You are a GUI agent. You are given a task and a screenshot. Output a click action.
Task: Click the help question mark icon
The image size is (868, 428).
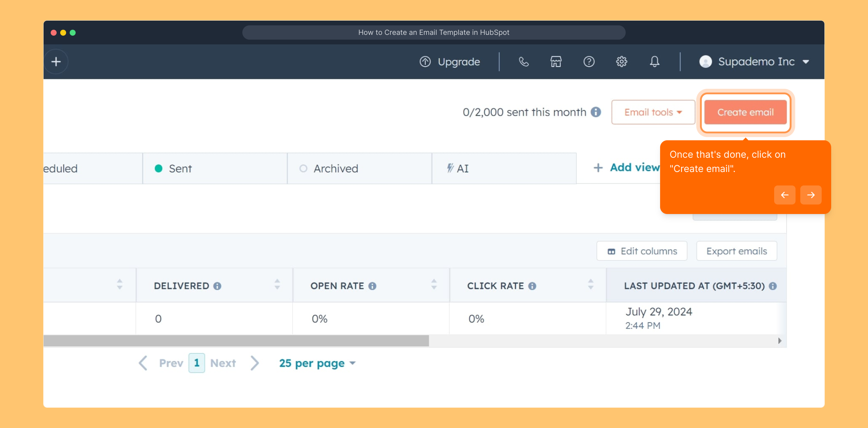[x=589, y=62]
